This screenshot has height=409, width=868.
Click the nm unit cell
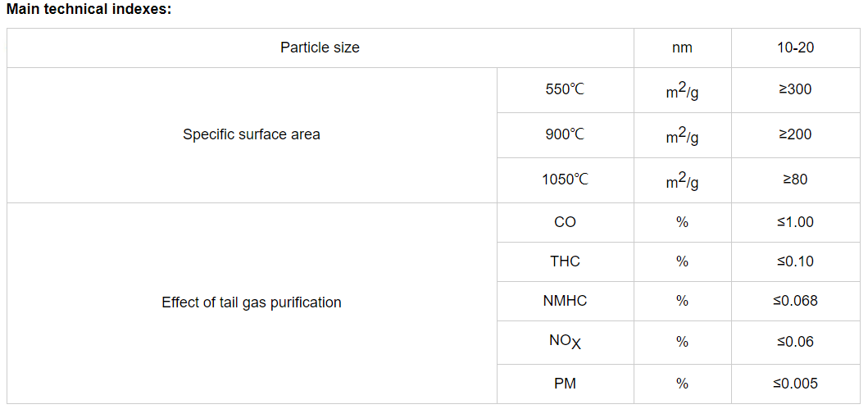tap(683, 48)
